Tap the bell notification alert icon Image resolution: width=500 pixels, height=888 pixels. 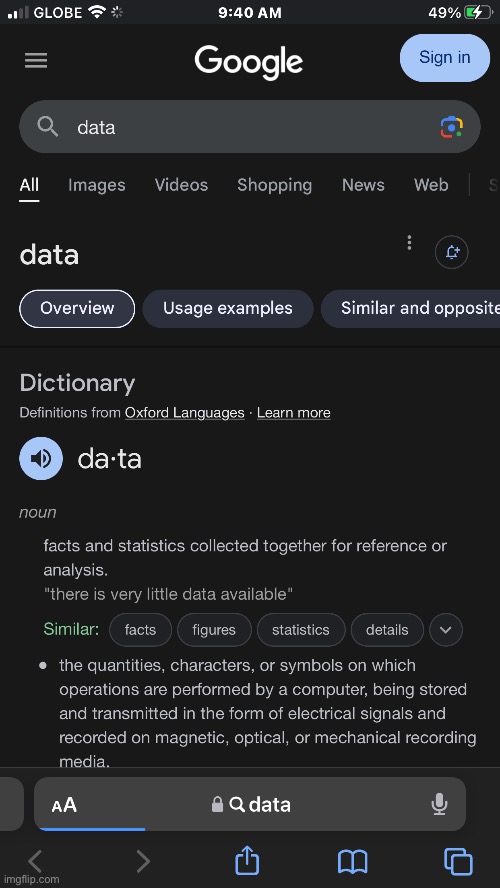tap(451, 252)
